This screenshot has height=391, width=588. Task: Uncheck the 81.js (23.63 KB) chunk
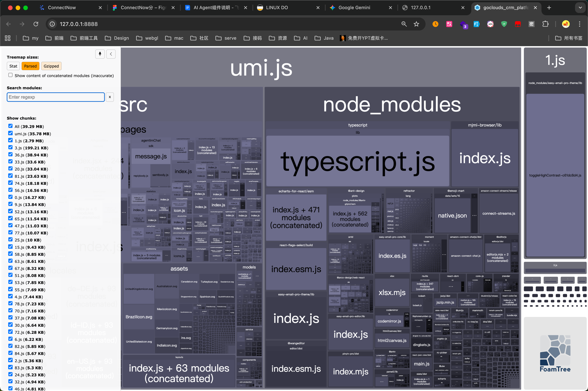click(10, 175)
